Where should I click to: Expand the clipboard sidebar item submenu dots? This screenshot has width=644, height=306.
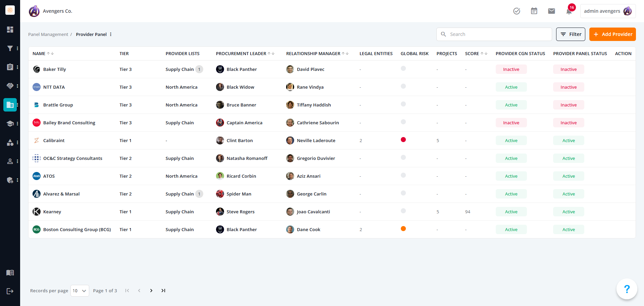(17, 67)
